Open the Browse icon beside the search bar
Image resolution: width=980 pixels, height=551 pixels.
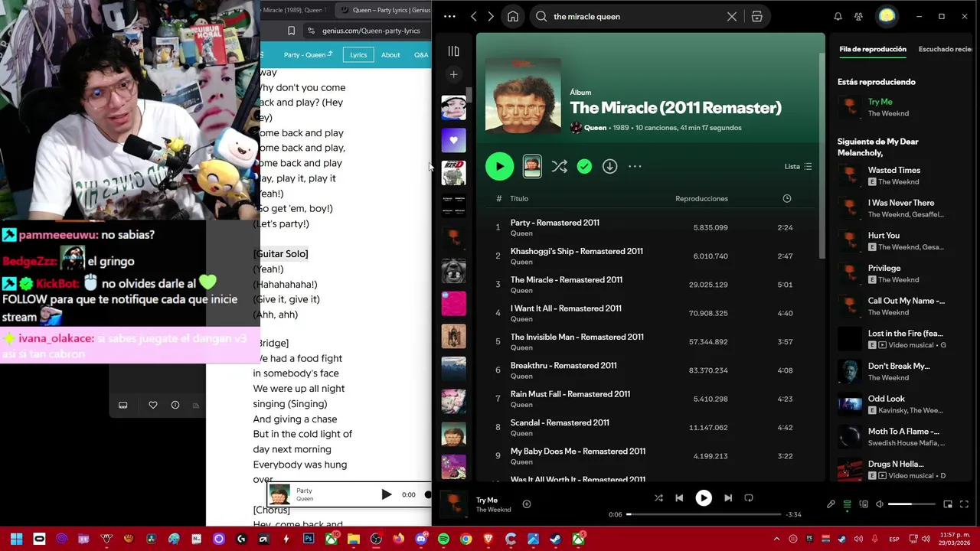point(756,16)
